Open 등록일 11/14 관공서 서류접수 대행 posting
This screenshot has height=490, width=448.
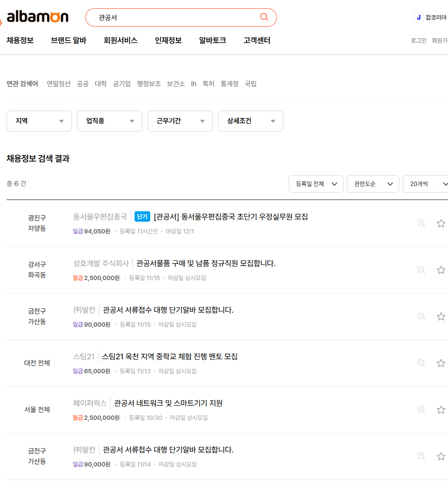[168, 449]
